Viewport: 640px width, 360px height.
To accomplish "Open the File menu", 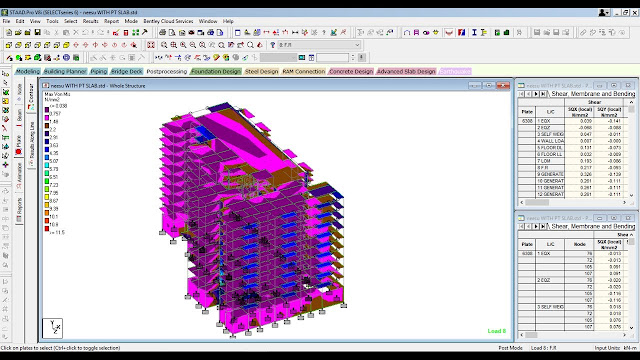I will tap(7, 21).
